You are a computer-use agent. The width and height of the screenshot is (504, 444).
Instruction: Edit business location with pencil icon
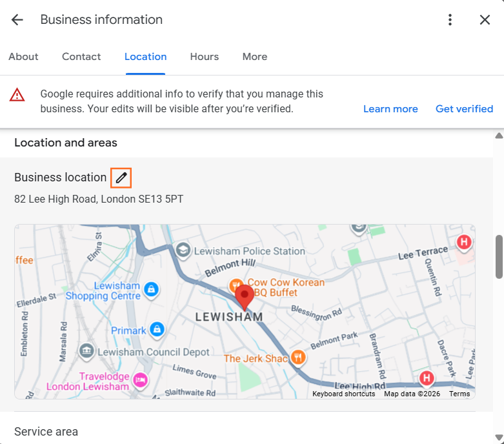(121, 177)
